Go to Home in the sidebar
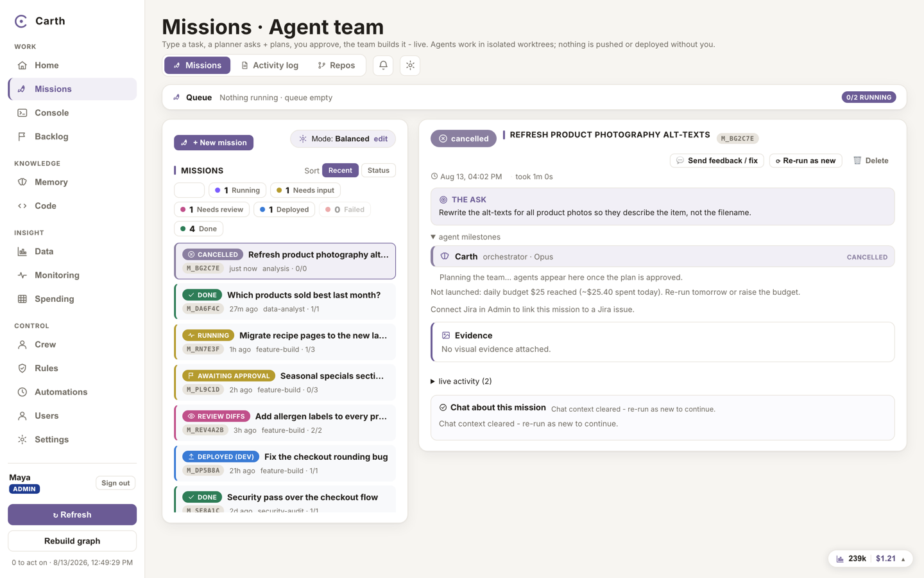This screenshot has height=578, width=924. click(72, 66)
